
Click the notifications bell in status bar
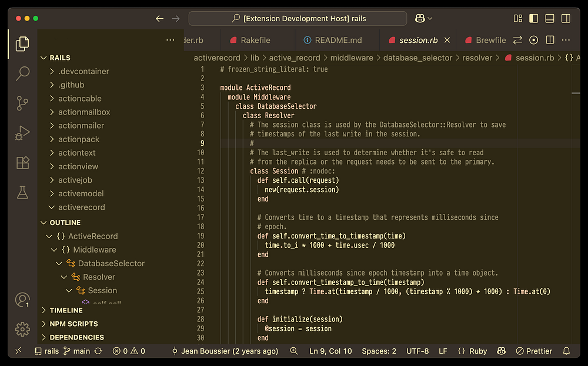coord(566,351)
